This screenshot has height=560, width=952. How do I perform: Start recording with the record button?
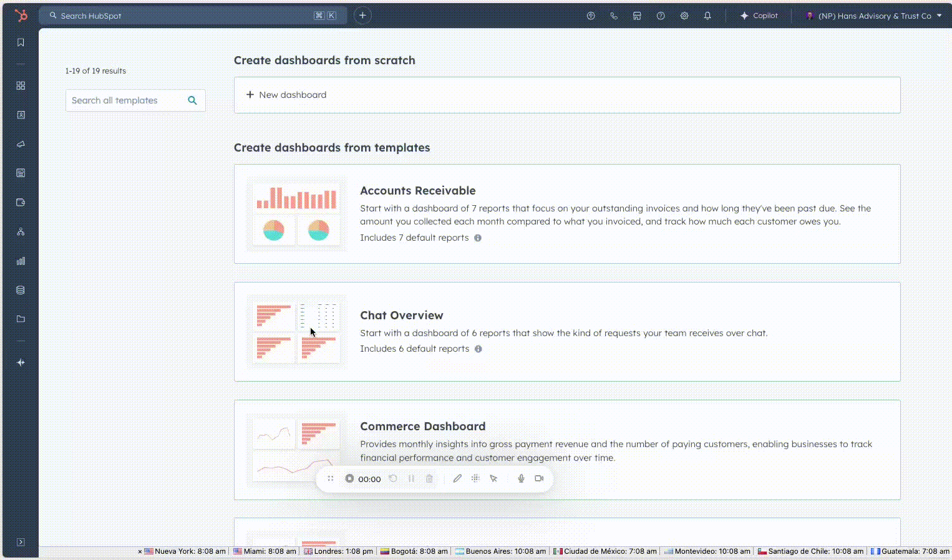349,478
